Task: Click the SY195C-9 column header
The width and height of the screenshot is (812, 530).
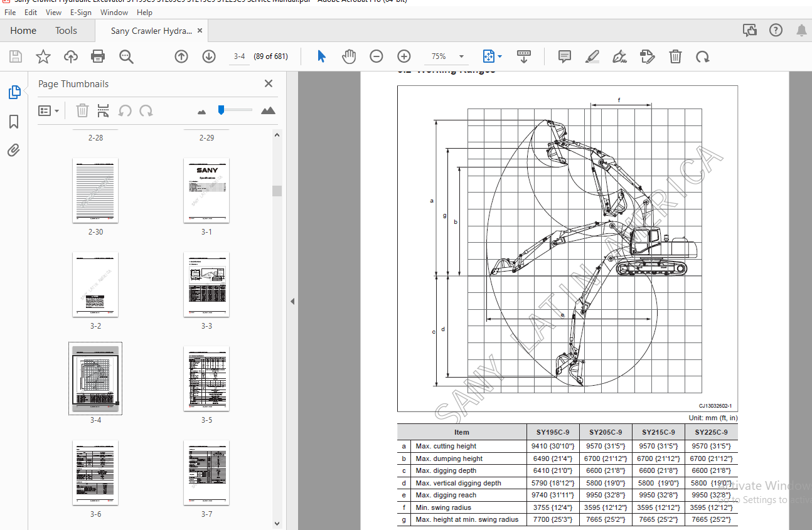Action: tap(552, 432)
